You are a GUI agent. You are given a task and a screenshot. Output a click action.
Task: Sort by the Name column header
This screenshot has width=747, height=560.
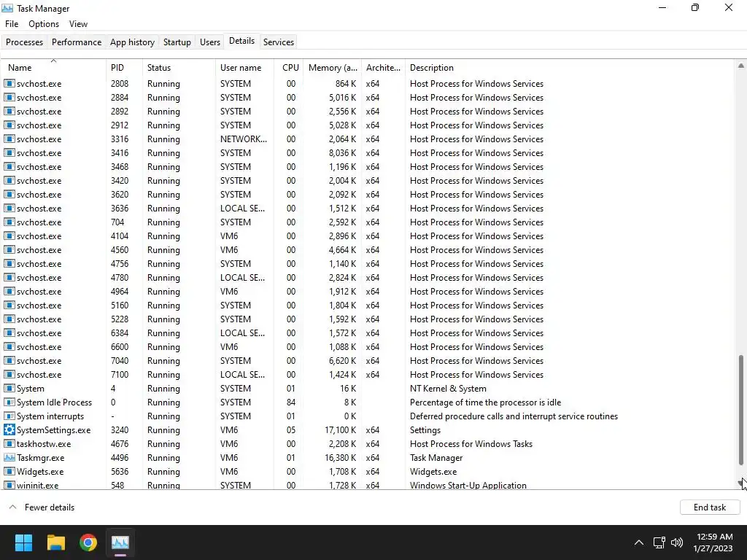pyautogui.click(x=53, y=68)
